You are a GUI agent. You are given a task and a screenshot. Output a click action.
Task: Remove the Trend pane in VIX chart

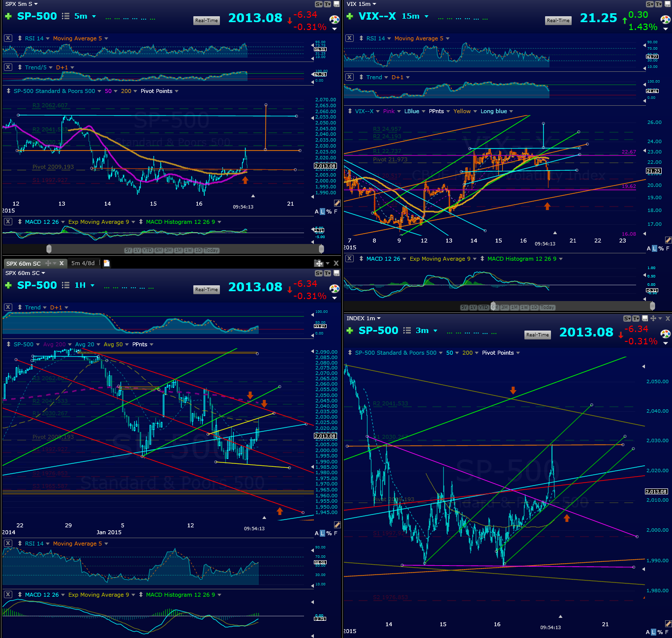(x=349, y=77)
